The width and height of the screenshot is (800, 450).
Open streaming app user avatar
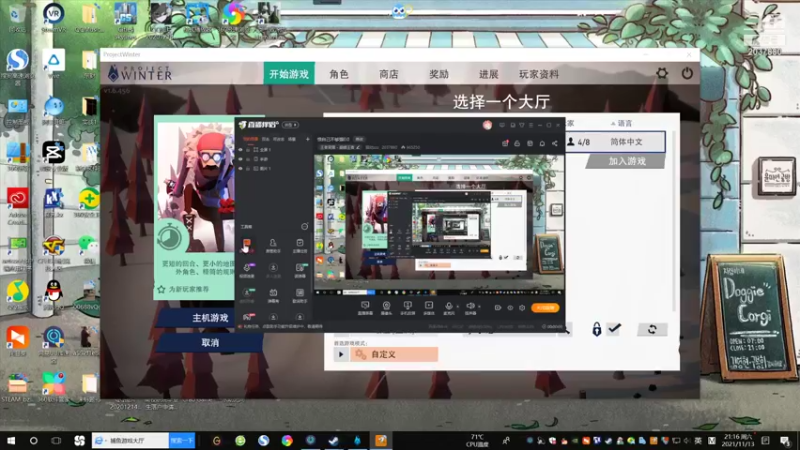(487, 125)
